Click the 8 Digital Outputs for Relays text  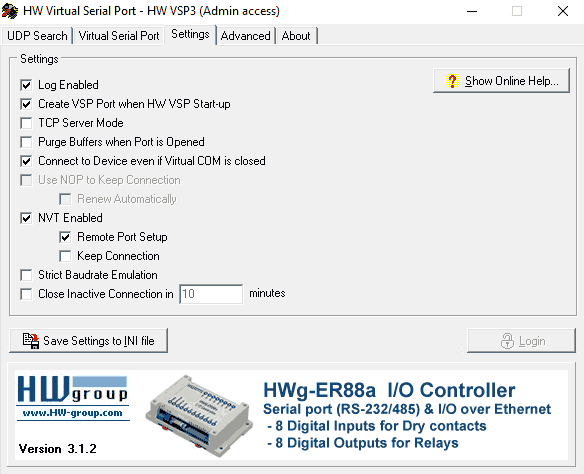[363, 443]
